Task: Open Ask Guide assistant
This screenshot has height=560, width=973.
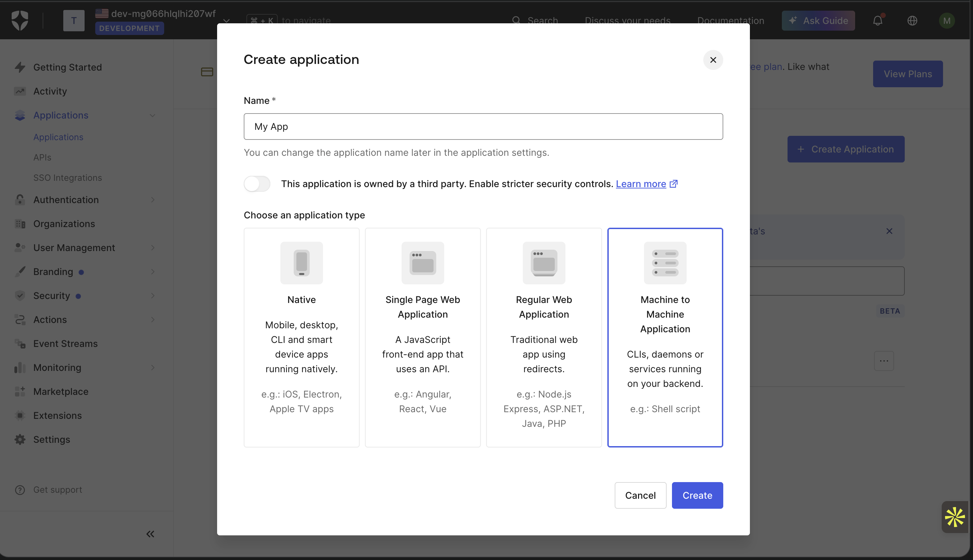Action: (x=818, y=20)
